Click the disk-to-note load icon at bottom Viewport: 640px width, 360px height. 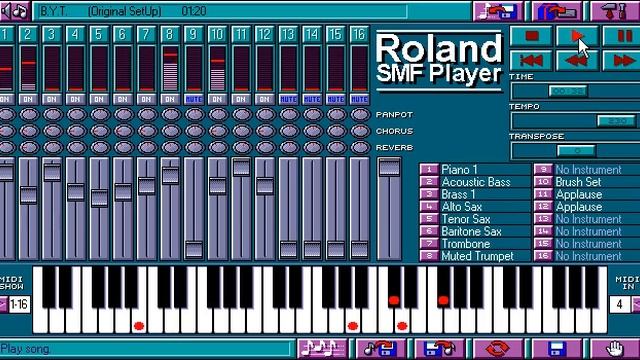tap(439, 349)
